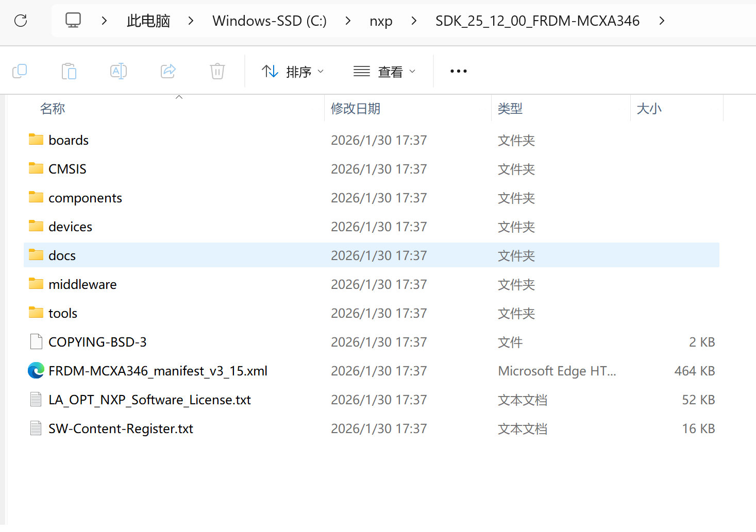
Task: Navigate to Windows-SSD (C:) breadcrumb link
Action: click(x=269, y=21)
